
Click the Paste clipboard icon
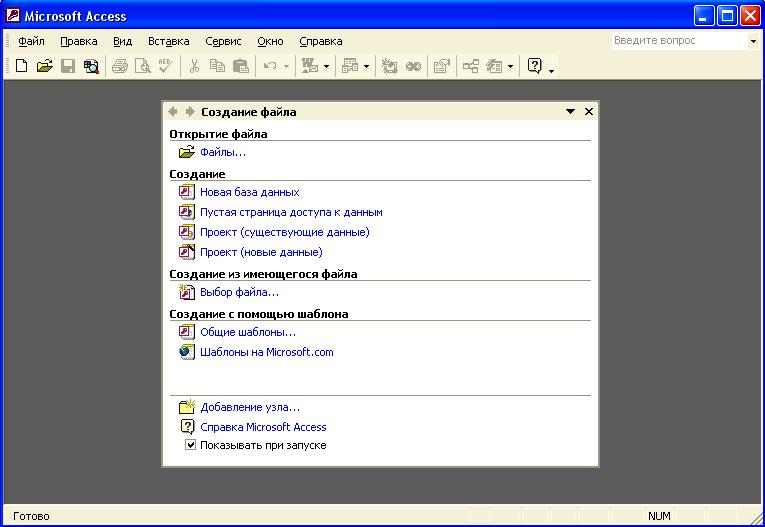(x=241, y=66)
